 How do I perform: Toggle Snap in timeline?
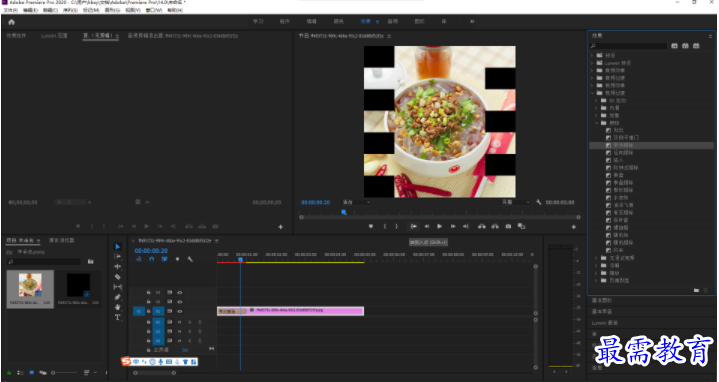click(152, 260)
